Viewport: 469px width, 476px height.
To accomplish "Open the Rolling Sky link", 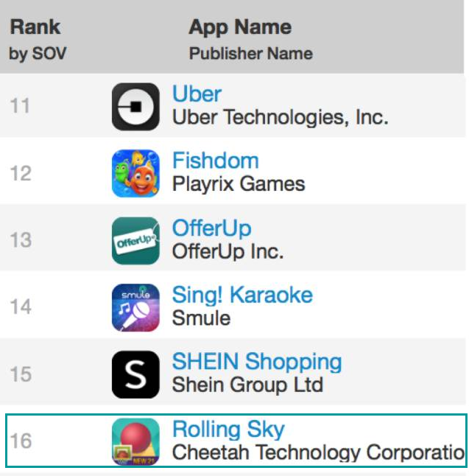I will 228,430.
